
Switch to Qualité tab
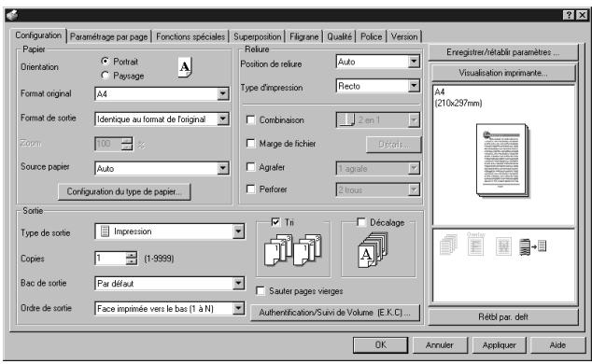pyautogui.click(x=339, y=36)
